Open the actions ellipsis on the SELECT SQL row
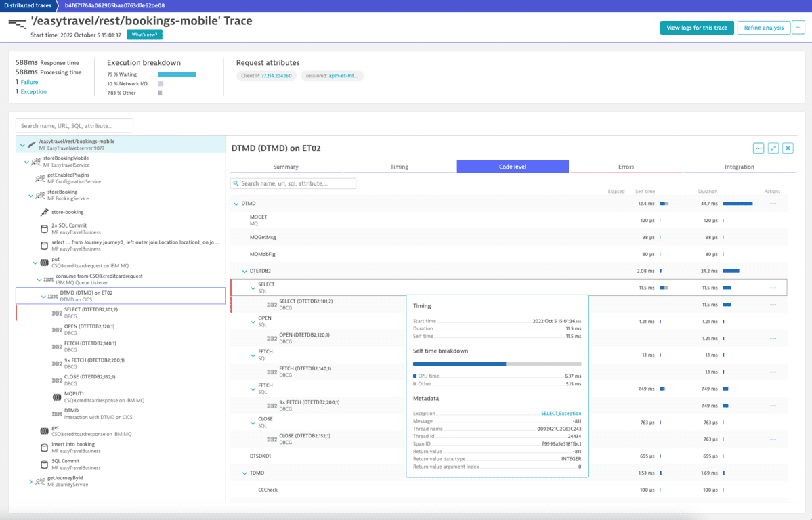Viewport: 812px width, 520px height. (x=773, y=286)
